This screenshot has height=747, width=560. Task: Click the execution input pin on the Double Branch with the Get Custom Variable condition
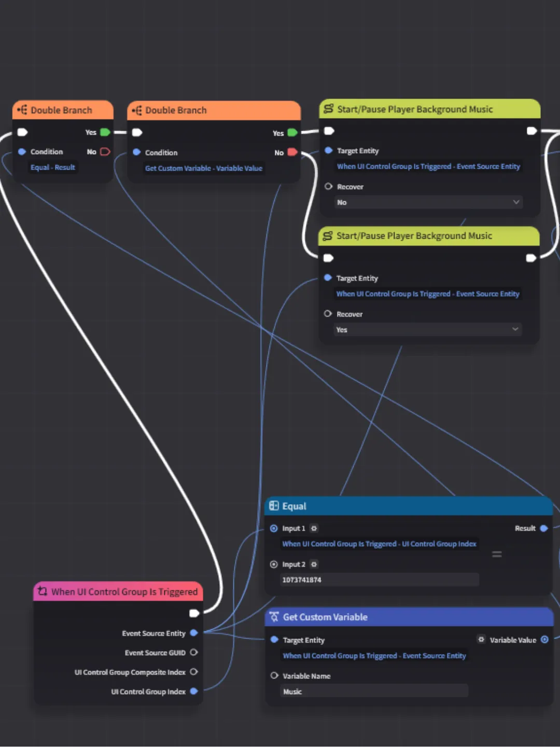coord(137,133)
